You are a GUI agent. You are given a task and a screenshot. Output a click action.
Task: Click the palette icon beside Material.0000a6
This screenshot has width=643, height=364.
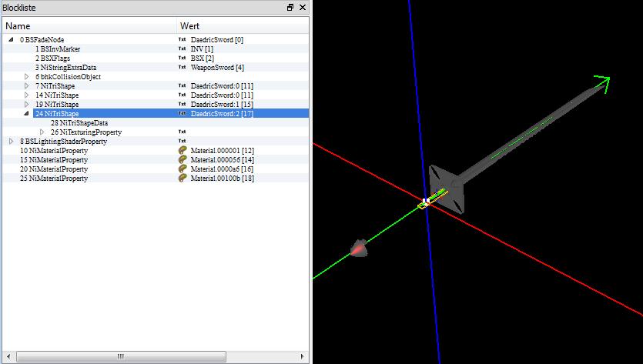183,169
